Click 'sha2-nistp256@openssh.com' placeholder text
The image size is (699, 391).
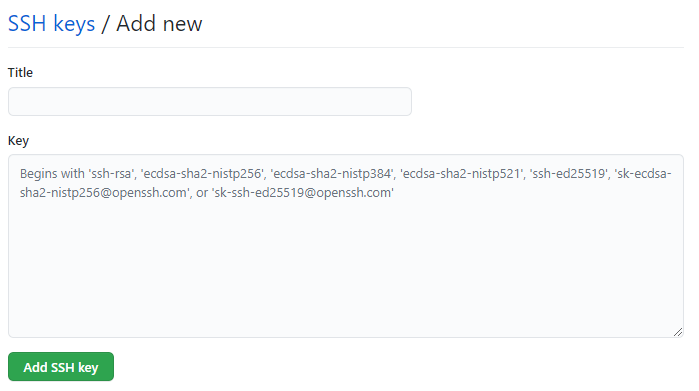(103, 193)
